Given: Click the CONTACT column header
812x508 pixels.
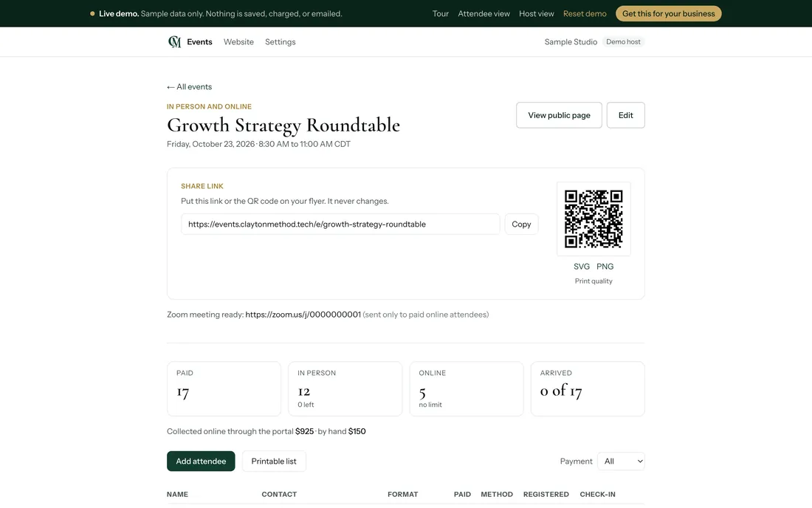Looking at the screenshot, I should tap(279, 495).
